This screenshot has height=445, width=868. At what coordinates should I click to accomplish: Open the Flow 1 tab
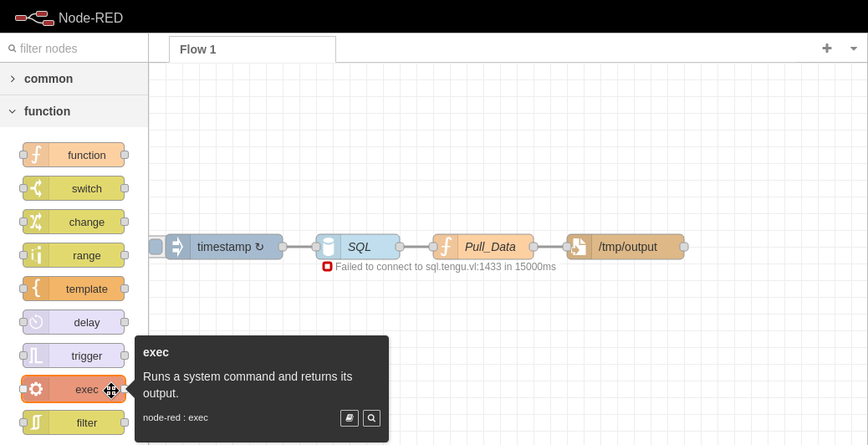(x=253, y=49)
